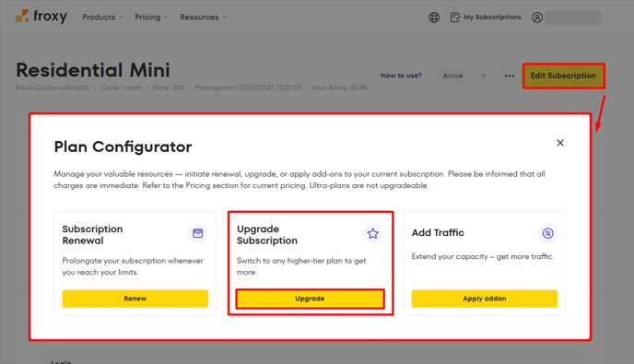Expand the Resources menu

click(204, 17)
